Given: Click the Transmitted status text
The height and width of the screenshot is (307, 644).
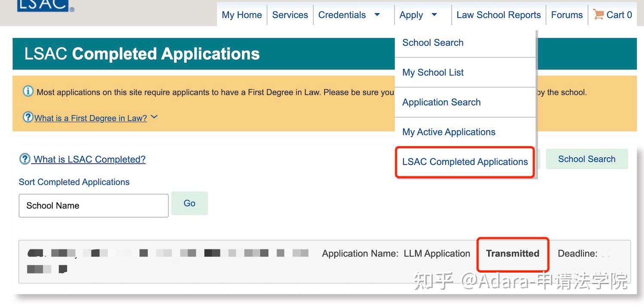Looking at the screenshot, I should tap(513, 254).
